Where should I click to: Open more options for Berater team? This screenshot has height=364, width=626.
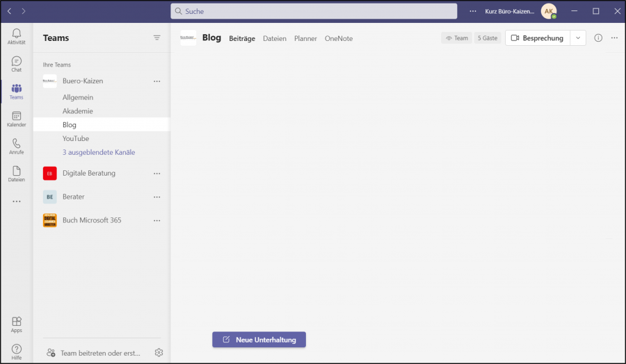[x=157, y=197]
